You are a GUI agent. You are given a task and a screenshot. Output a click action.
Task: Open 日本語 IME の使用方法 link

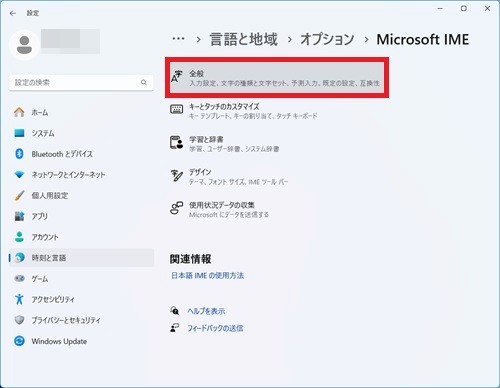(207, 275)
